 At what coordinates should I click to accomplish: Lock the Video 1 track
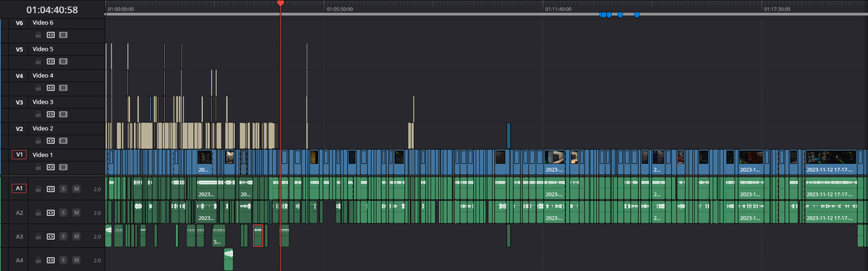pos(38,167)
